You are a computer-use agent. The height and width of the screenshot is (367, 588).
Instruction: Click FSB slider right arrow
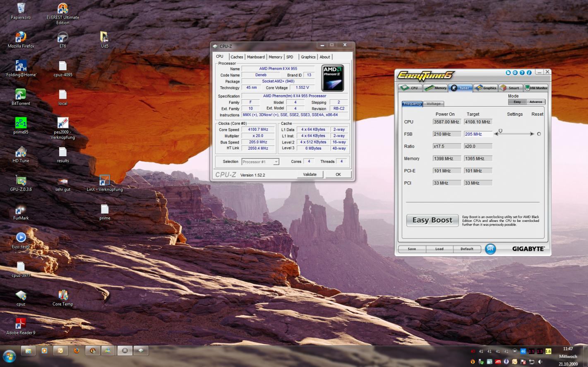click(532, 134)
